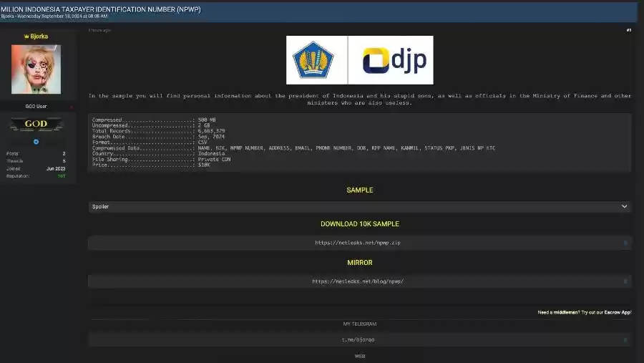Click the crown icon next to the Bjorka username
Screen dimensions: 644x363
pos(26,37)
